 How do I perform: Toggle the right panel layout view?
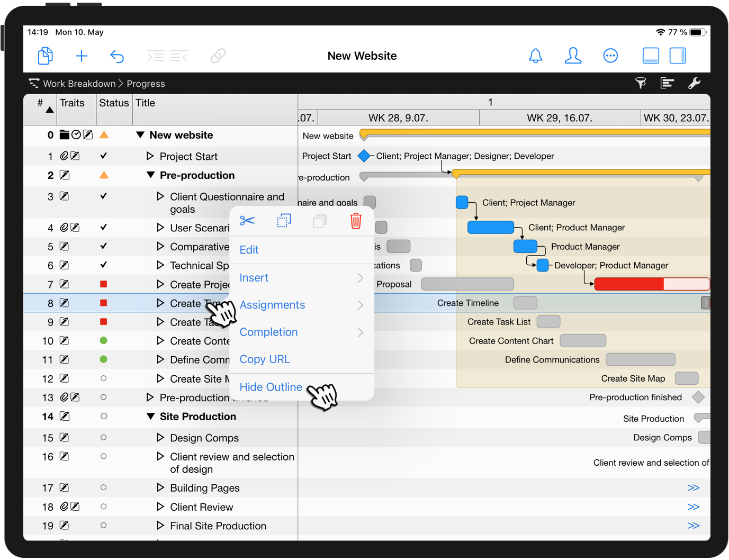click(x=678, y=55)
